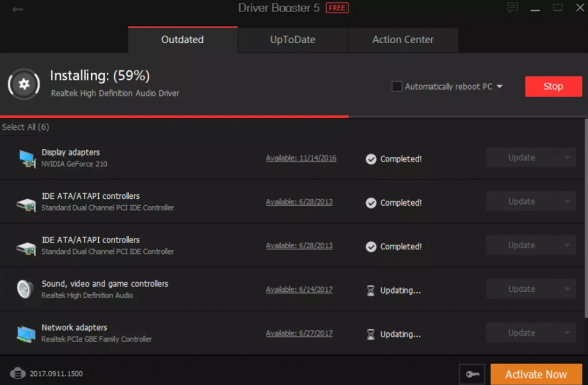Click the red installation progress bar

click(x=172, y=115)
